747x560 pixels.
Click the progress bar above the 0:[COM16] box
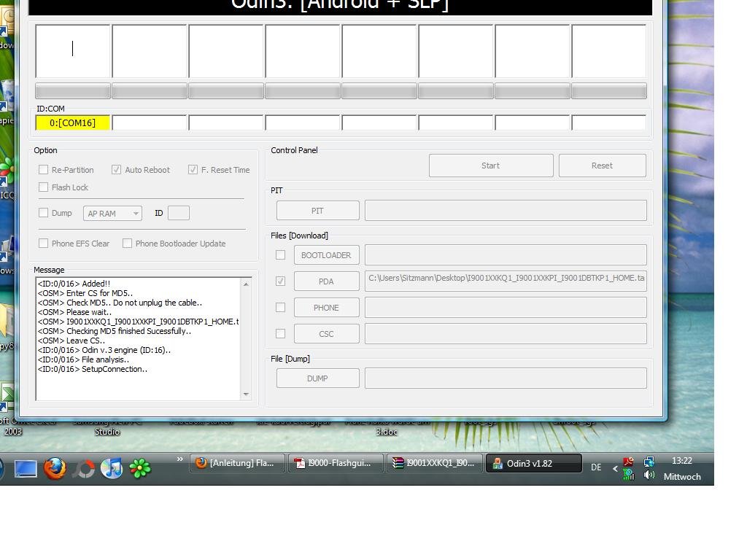click(73, 91)
